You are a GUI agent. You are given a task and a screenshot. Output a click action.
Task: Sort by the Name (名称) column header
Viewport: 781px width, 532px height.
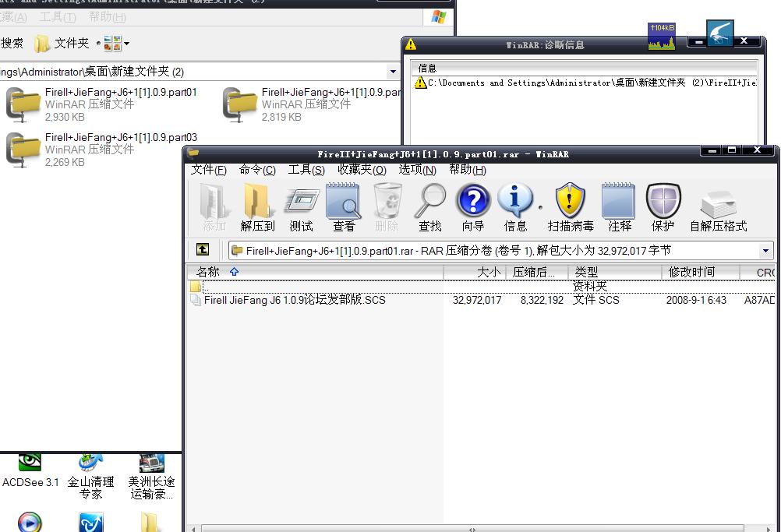(x=315, y=272)
